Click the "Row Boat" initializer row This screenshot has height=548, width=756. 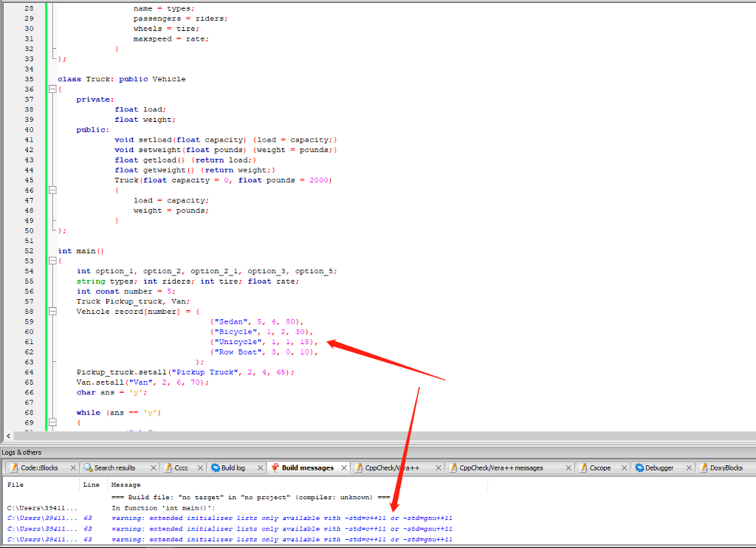point(264,352)
